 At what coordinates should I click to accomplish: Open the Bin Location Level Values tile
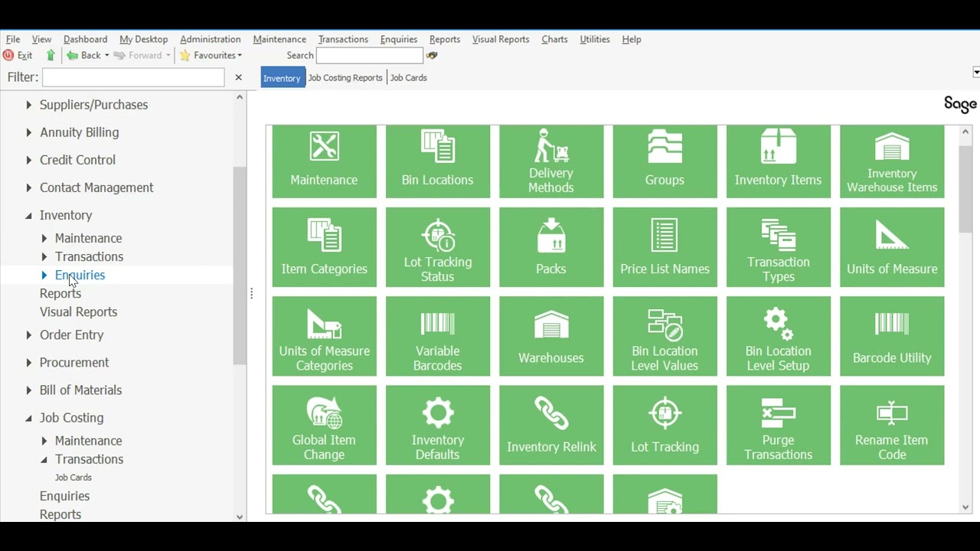pos(665,336)
